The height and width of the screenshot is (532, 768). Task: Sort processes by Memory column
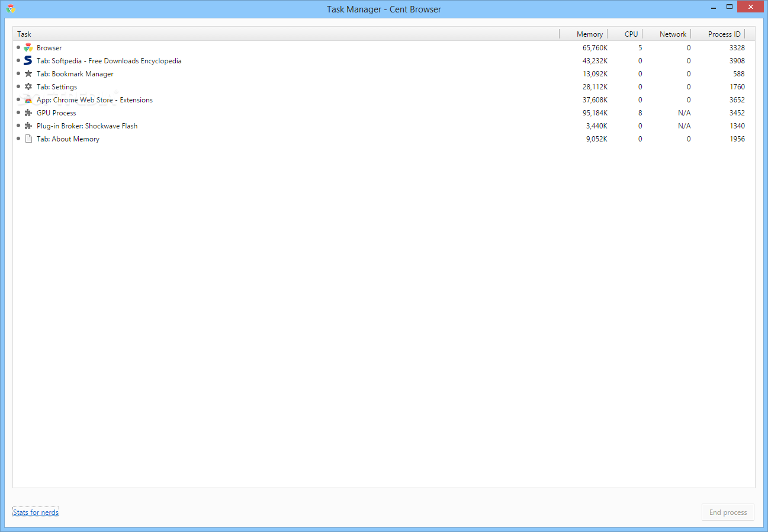[x=583, y=34]
